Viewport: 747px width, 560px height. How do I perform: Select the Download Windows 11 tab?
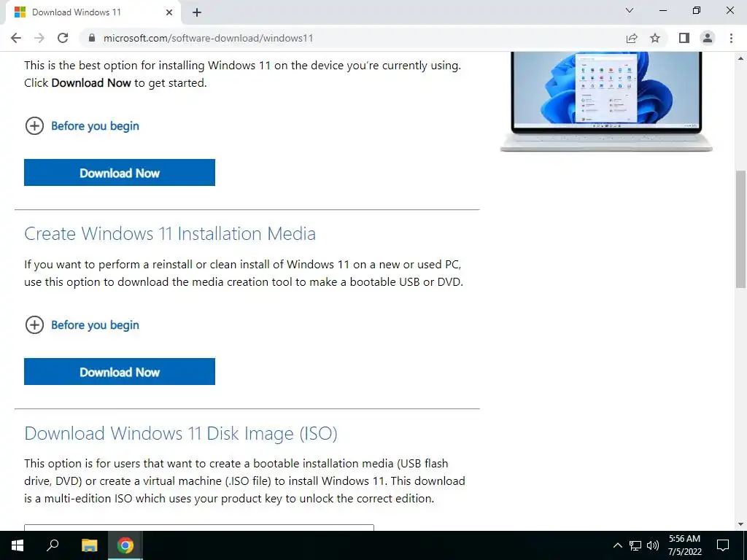(x=93, y=12)
